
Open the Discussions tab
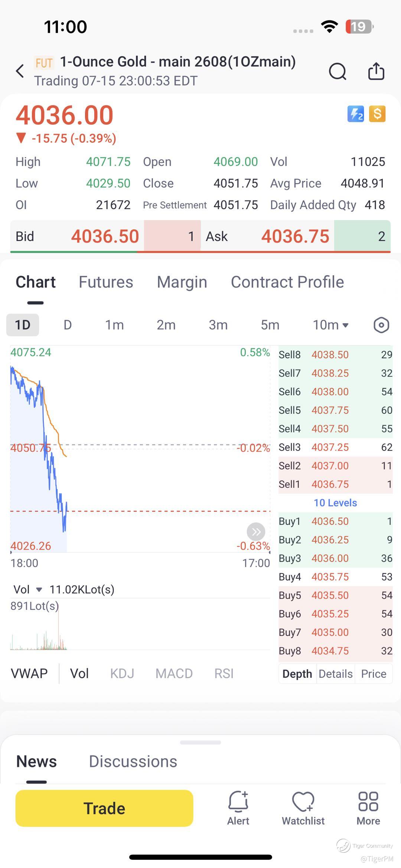pyautogui.click(x=133, y=761)
